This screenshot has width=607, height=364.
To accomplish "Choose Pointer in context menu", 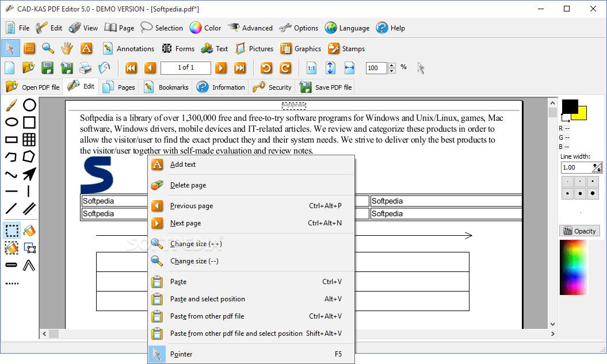I will pyautogui.click(x=251, y=354).
